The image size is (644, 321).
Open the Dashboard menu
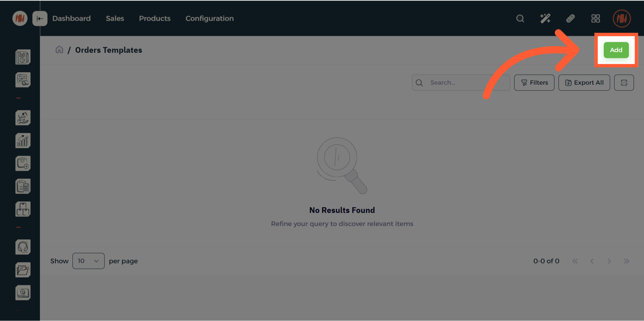(71, 18)
